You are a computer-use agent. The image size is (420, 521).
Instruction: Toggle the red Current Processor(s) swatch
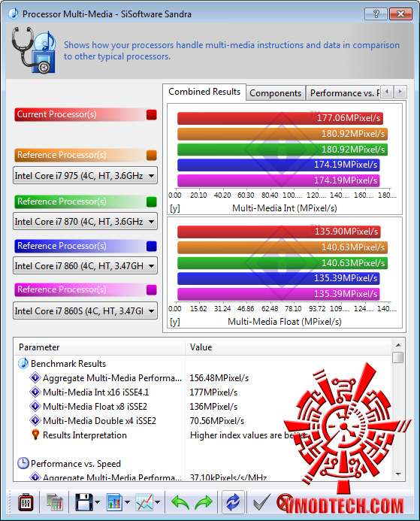[x=152, y=114]
